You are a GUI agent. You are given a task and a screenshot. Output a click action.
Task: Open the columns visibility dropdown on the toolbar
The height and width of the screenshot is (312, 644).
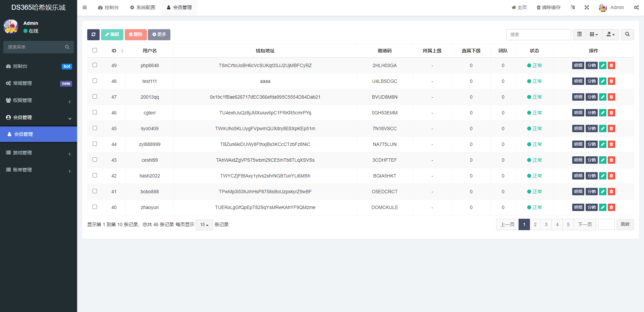click(x=594, y=35)
